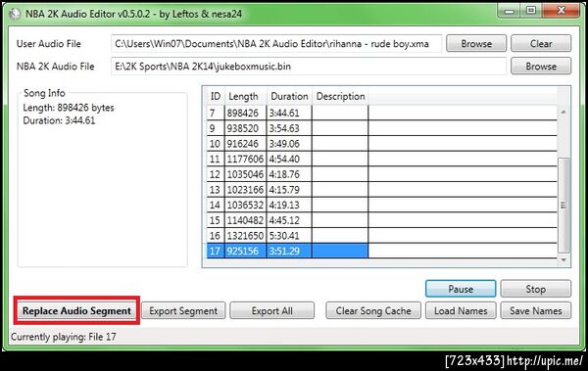Select duration cell 3:49.06
This screenshot has width=588, height=371.
(x=289, y=144)
